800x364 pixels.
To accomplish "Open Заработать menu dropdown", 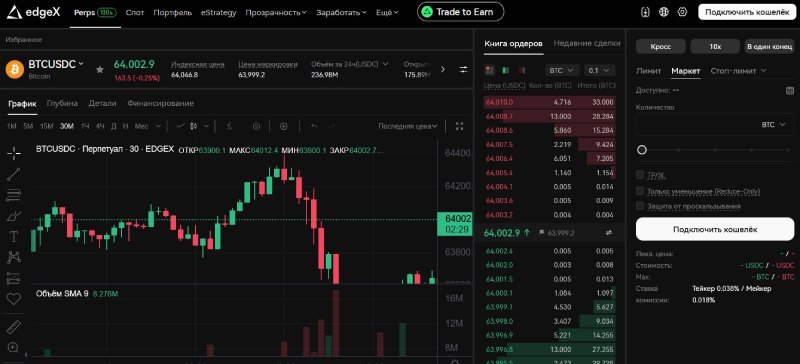I will click(341, 13).
